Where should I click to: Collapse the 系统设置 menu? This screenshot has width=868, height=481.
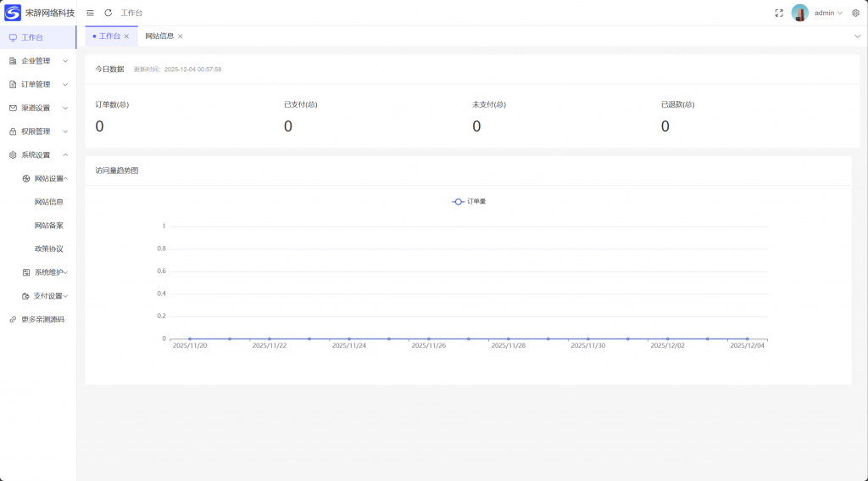pos(37,155)
